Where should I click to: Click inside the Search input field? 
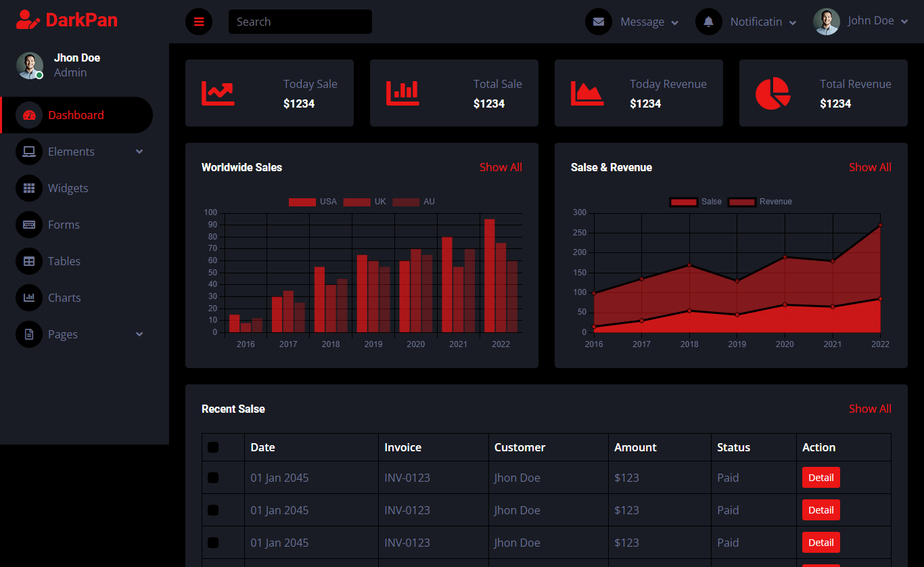300,21
